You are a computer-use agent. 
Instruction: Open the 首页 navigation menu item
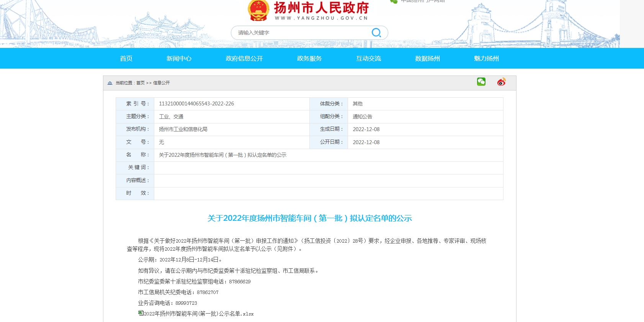[x=126, y=59]
